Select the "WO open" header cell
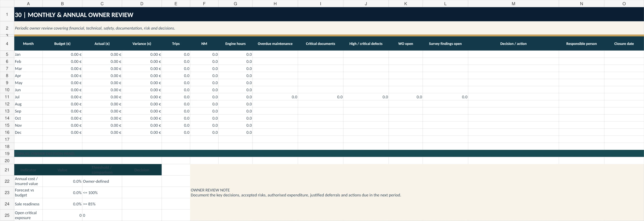The width and height of the screenshot is (644, 221). (x=405, y=43)
